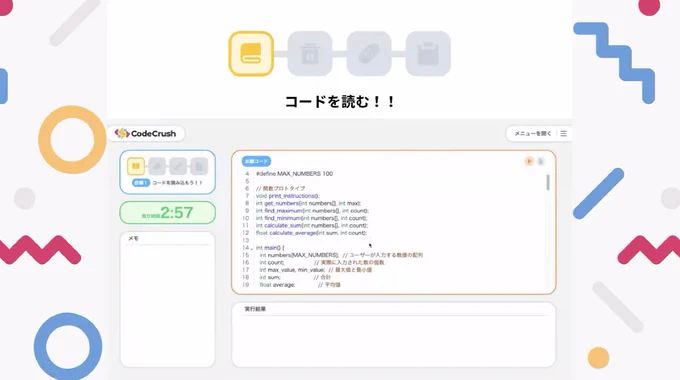Viewport: 680px width, 380px height.
Task: Run the code with orange play button
Action: tap(529, 161)
